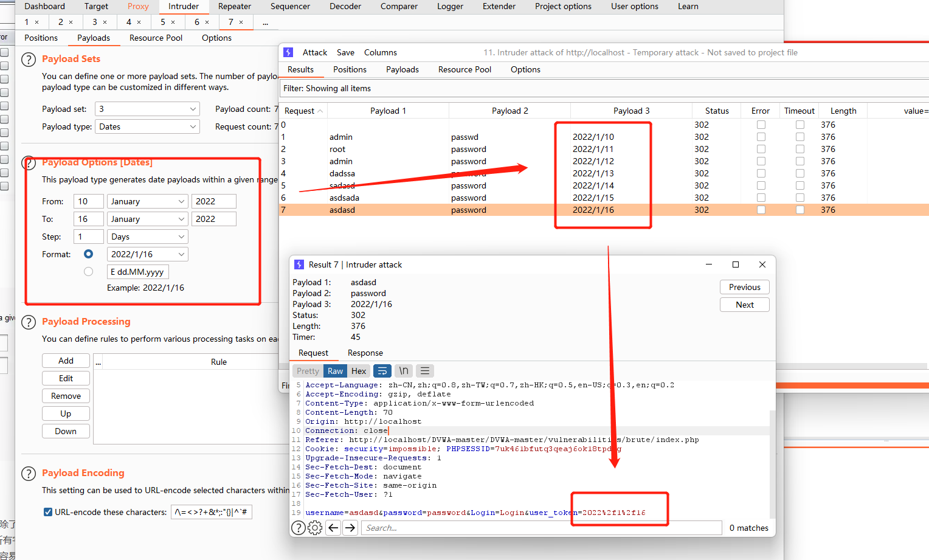Click the Search field in Result 7

pos(541,528)
